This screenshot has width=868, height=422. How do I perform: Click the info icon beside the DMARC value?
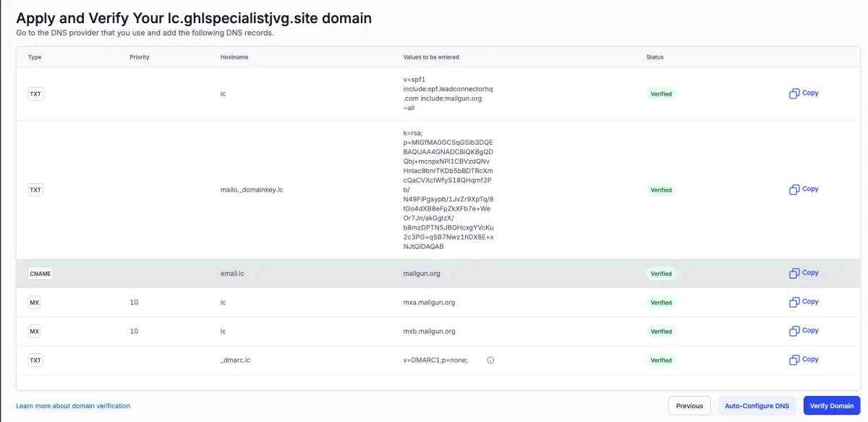(490, 360)
